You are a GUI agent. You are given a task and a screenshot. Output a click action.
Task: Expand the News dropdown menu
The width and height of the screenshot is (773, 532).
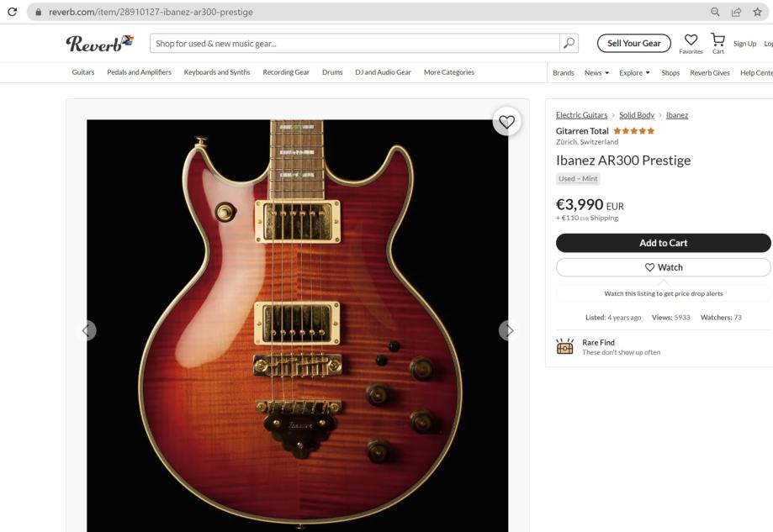pos(596,72)
